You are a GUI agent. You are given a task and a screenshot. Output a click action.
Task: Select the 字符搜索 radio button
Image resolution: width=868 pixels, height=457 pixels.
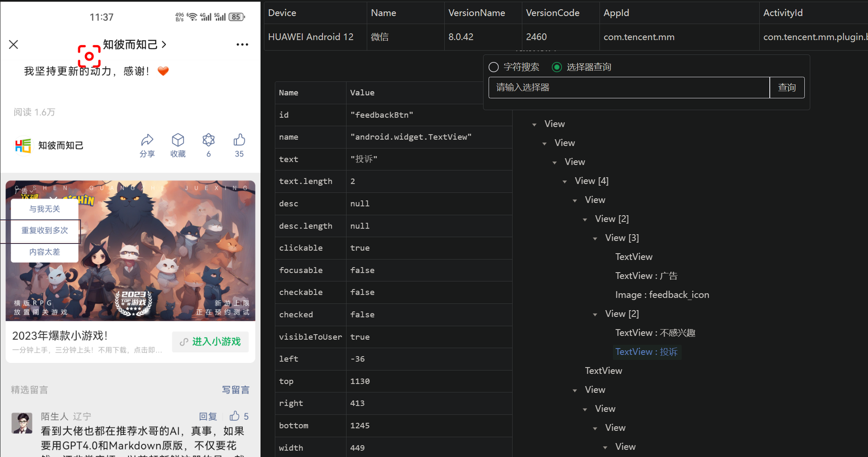[x=493, y=67]
